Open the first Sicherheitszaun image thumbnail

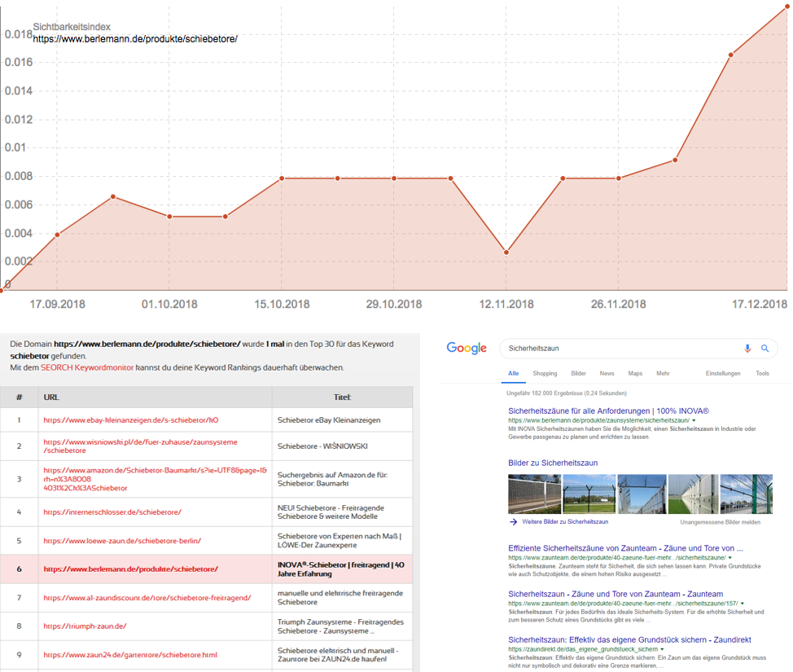(x=534, y=493)
